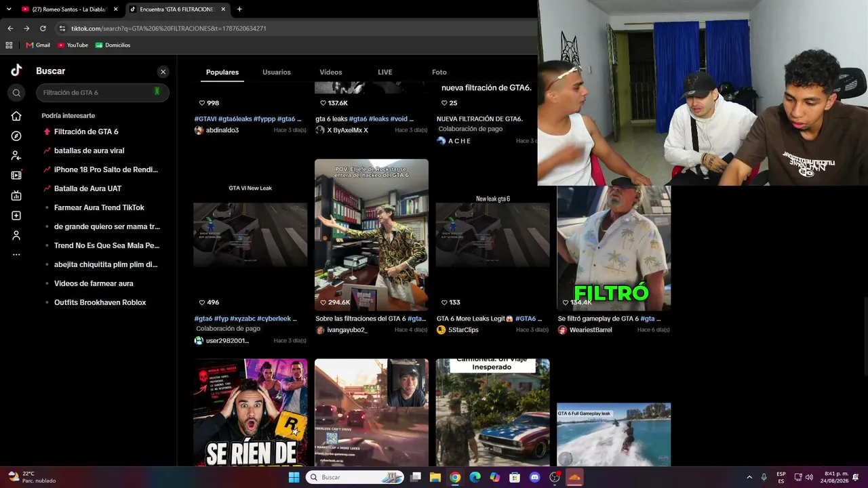Open File Explorer from the taskbar
Image resolution: width=868 pixels, height=488 pixels.
[x=435, y=477]
